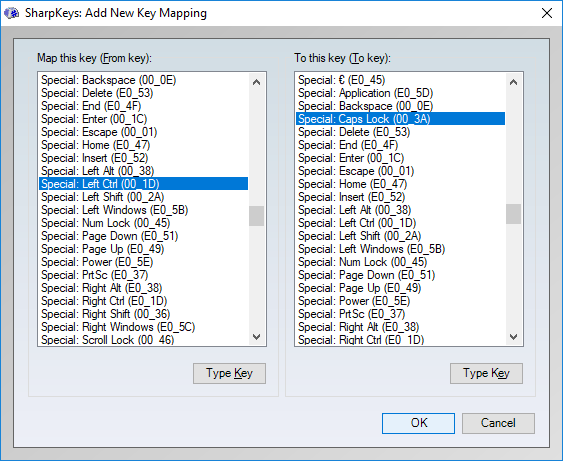
Task: Select Escape (00_01) in To key list
Action: click(400, 171)
